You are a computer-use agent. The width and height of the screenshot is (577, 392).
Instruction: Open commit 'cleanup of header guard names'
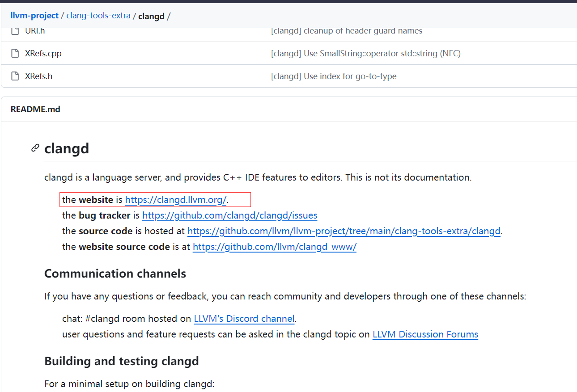(346, 31)
